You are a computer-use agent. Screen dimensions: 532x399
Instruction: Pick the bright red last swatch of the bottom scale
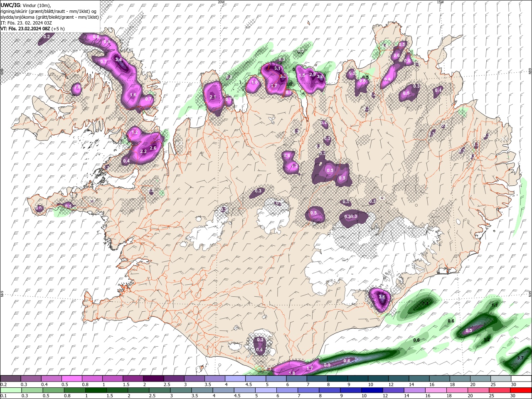point(521,390)
